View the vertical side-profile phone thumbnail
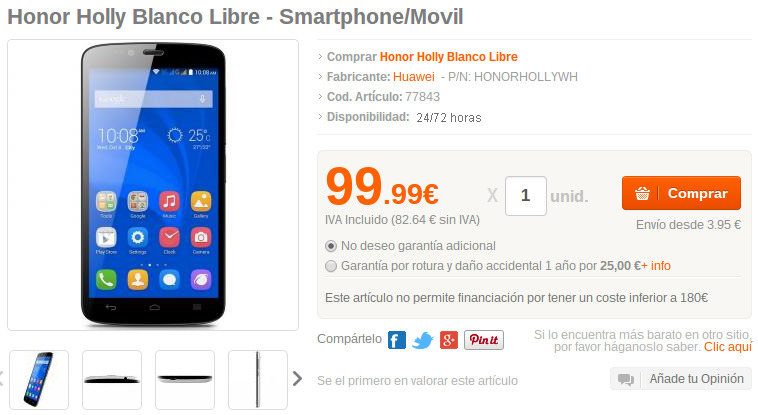Viewport: 758px width, 415px height. pyautogui.click(x=258, y=380)
